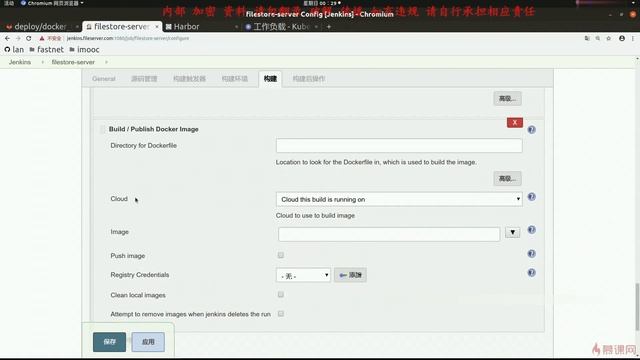This screenshot has height=360, width=640.
Task: Expand the filestore-server breadcrumb arrow
Action: pos(106,62)
